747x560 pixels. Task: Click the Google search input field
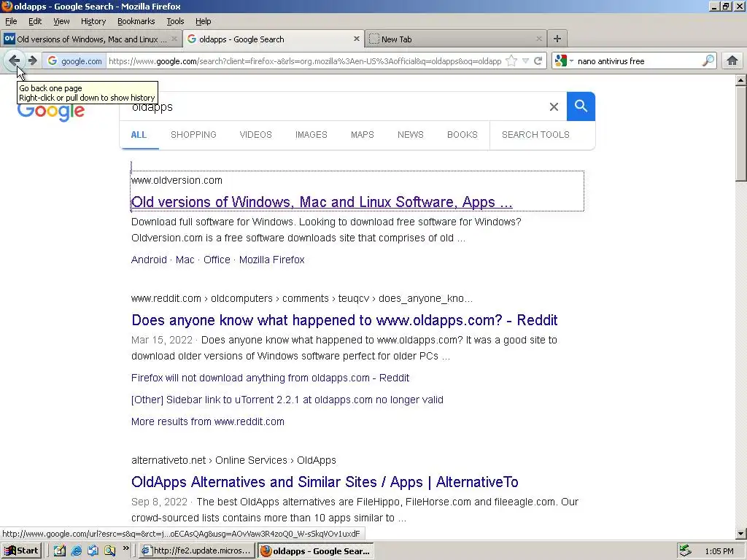tap(333, 106)
